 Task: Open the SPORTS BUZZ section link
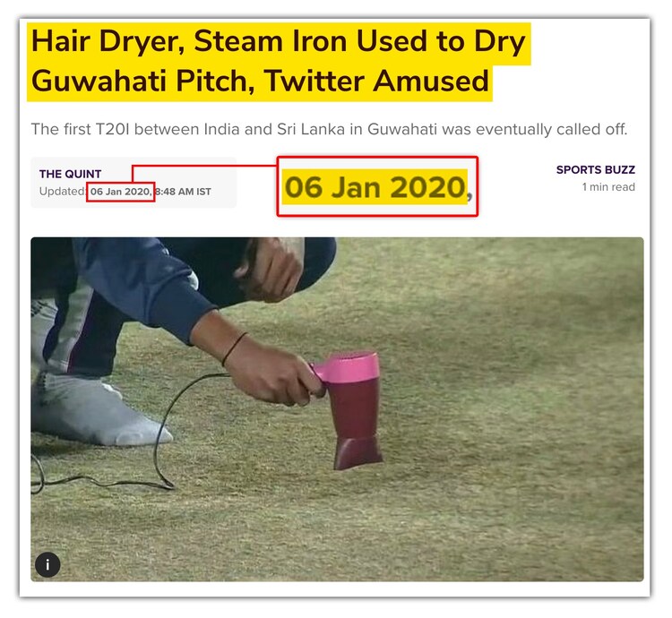pos(595,169)
